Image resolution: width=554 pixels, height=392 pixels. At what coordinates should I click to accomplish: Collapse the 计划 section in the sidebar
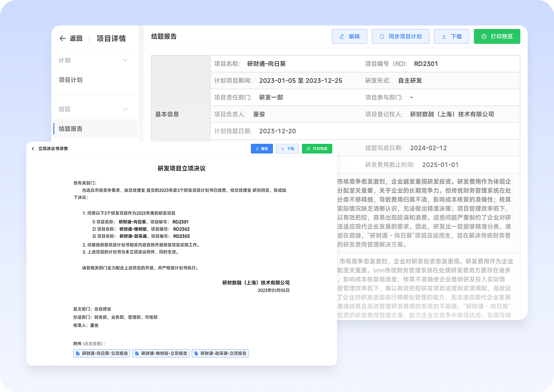point(125,60)
